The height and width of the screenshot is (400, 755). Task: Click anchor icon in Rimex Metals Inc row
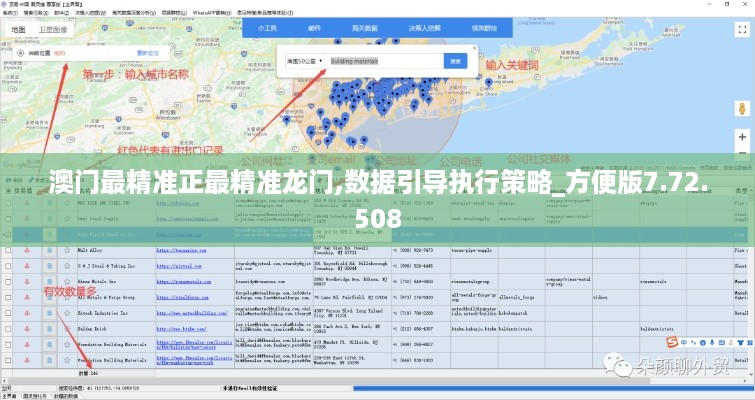(x=27, y=281)
